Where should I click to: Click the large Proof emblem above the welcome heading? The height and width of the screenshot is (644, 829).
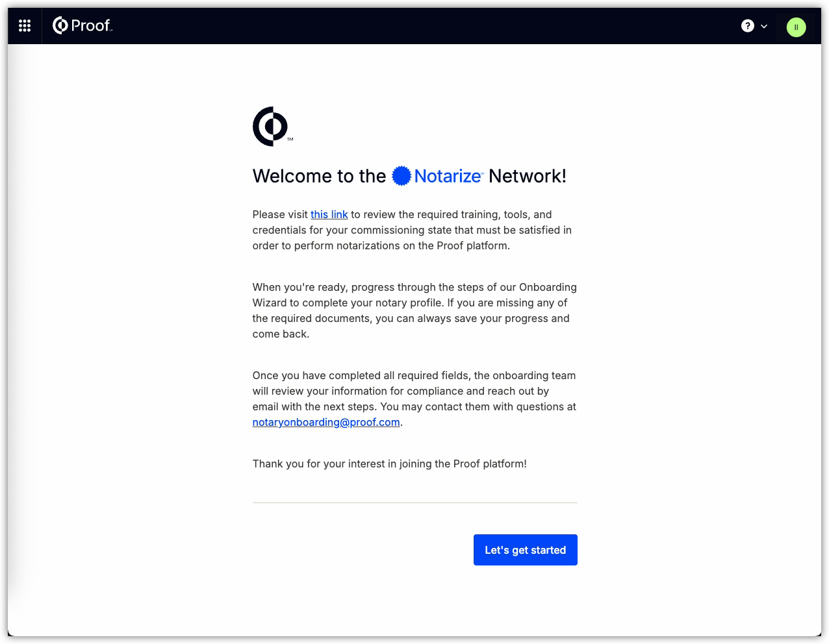272,127
